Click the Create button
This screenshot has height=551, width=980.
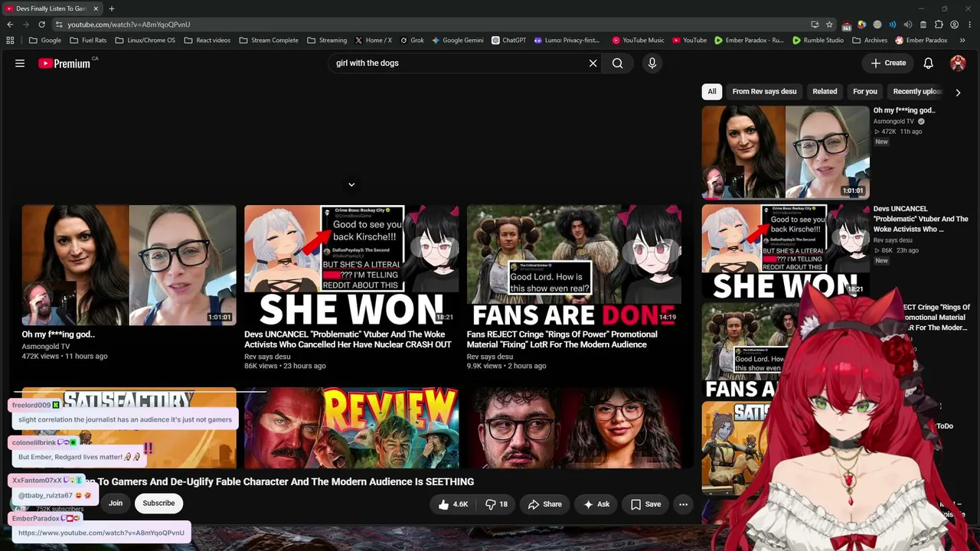[888, 64]
